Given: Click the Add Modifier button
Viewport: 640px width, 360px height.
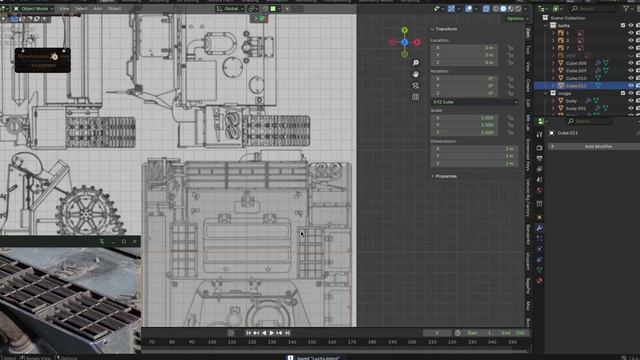Looking at the screenshot, I should 594,147.
